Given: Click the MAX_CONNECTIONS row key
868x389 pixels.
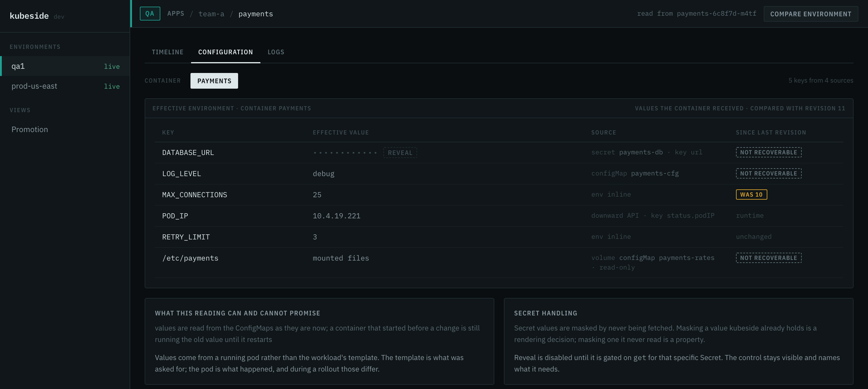Looking at the screenshot, I should click(195, 195).
